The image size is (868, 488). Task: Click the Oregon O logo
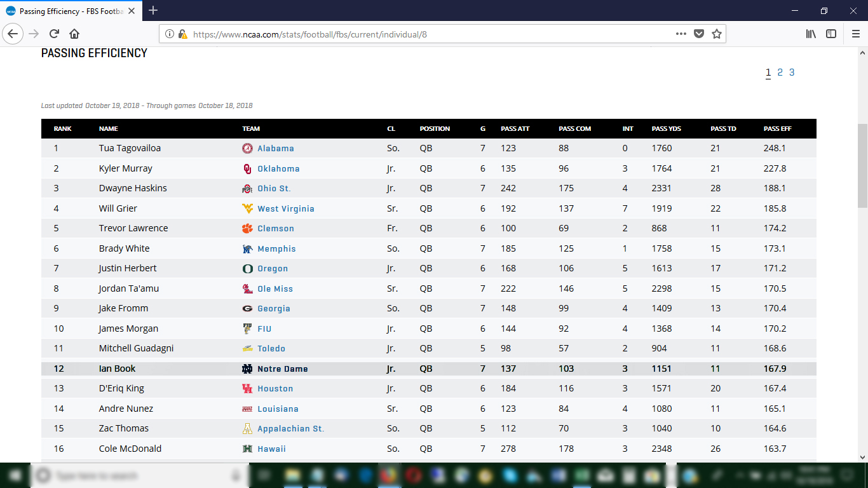click(x=247, y=269)
